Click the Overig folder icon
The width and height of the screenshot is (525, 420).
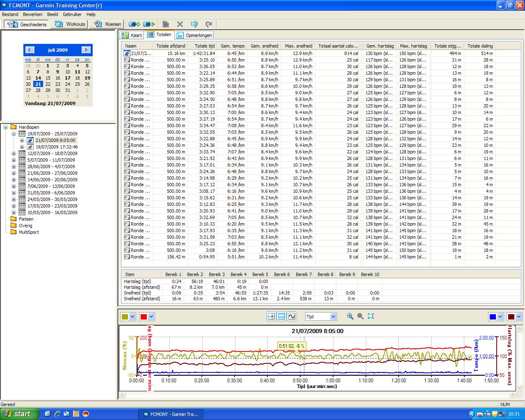point(14,226)
